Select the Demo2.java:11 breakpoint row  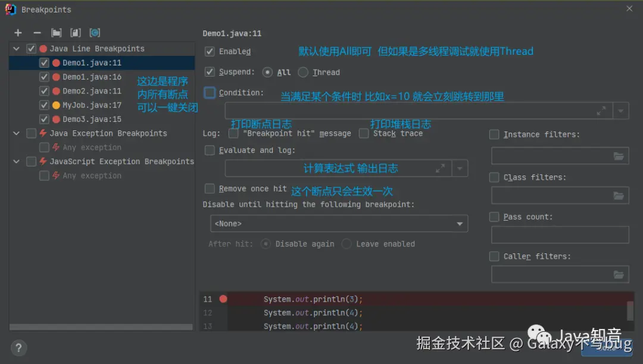pyautogui.click(x=102, y=91)
